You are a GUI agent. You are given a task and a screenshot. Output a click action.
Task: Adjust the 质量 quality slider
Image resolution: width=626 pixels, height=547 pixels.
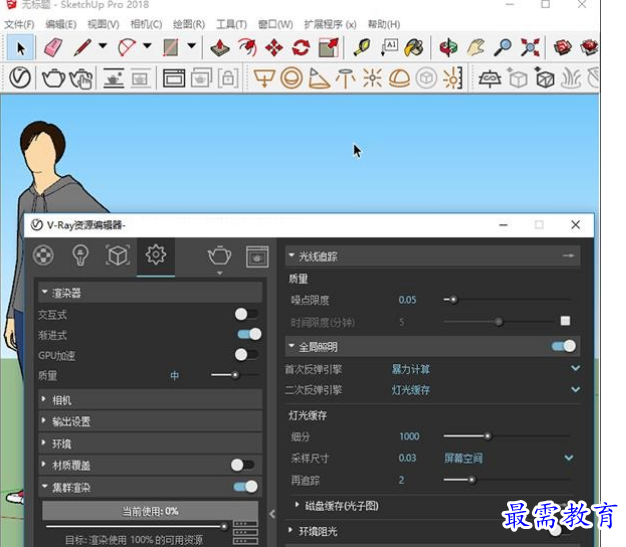(235, 375)
